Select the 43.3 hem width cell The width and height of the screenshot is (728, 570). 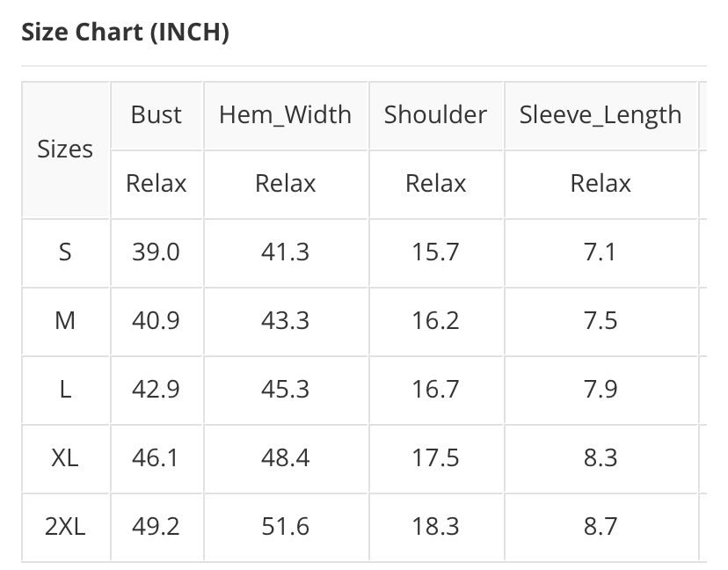tap(285, 321)
